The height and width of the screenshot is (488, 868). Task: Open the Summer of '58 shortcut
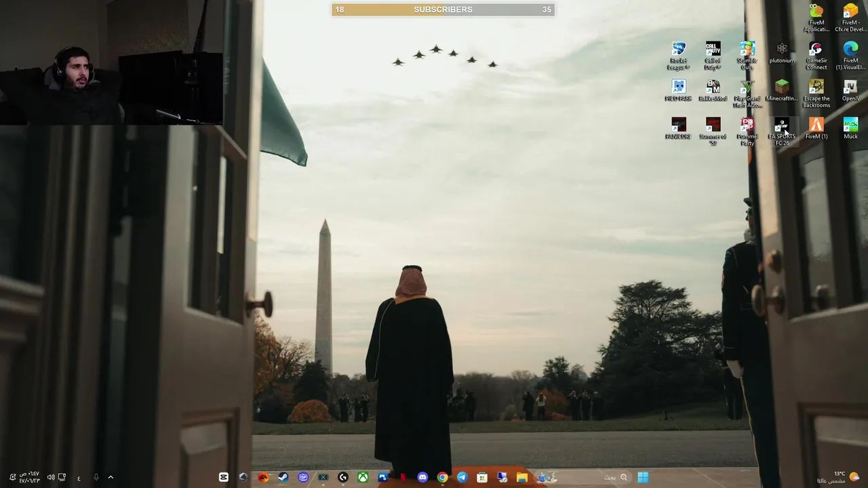(713, 131)
